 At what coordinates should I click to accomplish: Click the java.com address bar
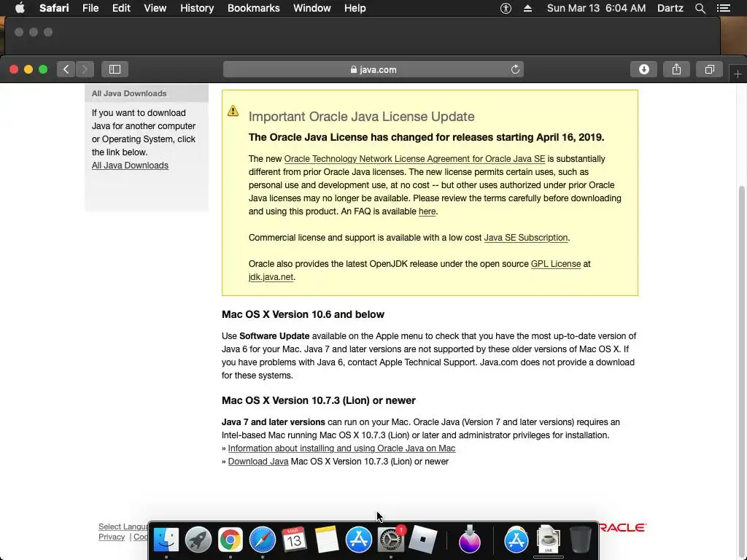tap(373, 69)
